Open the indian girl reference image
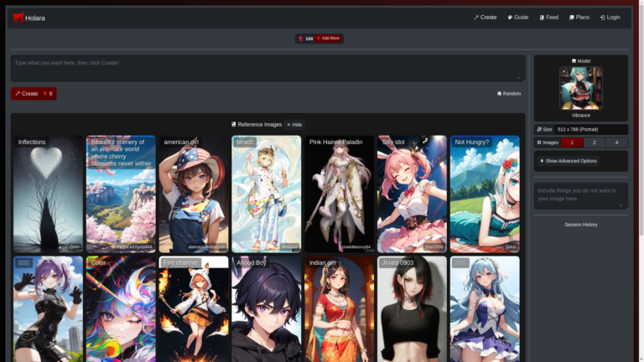 [339, 309]
